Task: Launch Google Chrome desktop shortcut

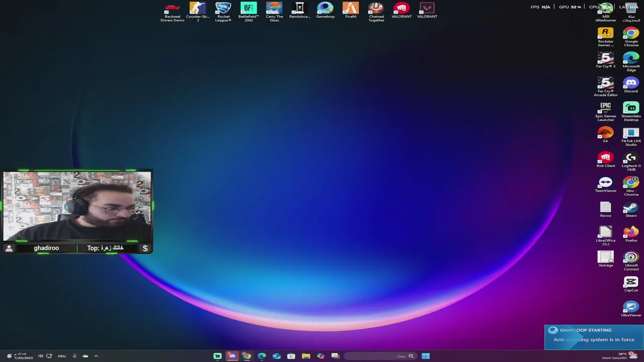Action: (x=631, y=37)
